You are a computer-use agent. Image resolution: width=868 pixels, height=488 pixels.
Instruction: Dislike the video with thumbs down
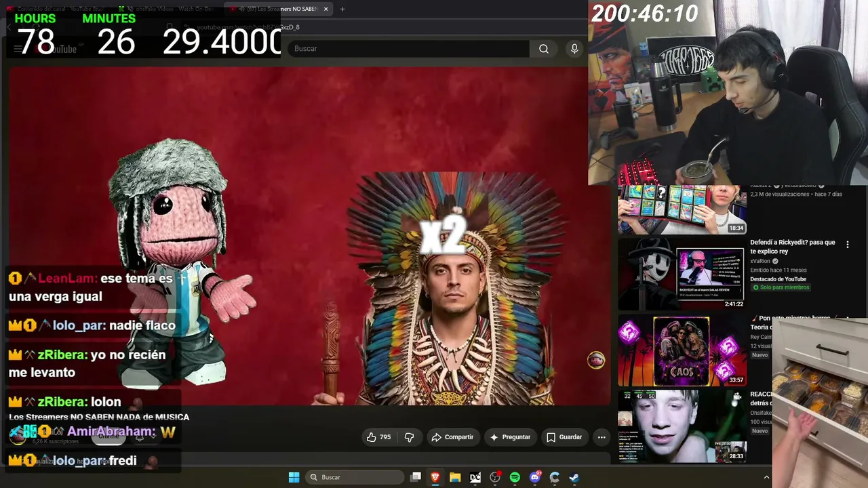pos(409,437)
